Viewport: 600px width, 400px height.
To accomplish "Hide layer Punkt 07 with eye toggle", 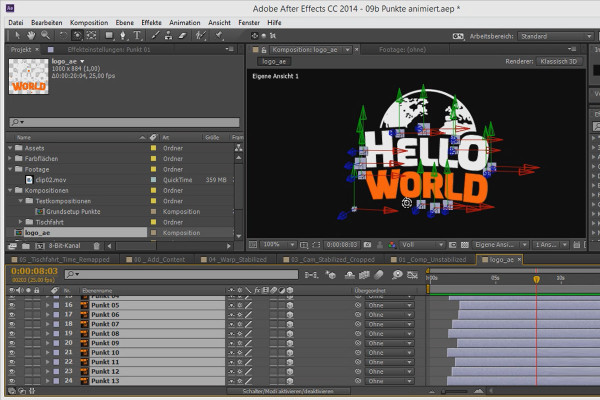I will click(x=12, y=324).
